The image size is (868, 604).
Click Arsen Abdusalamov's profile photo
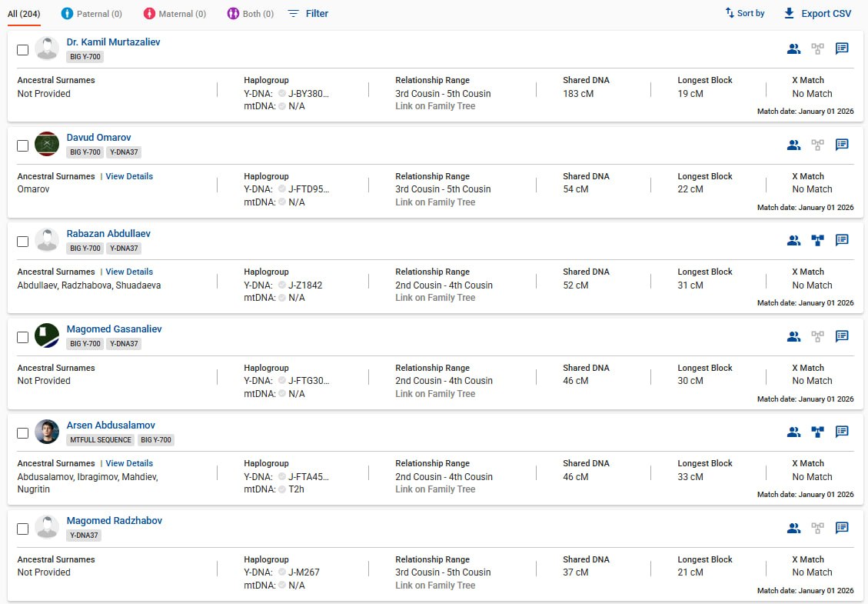coord(47,432)
